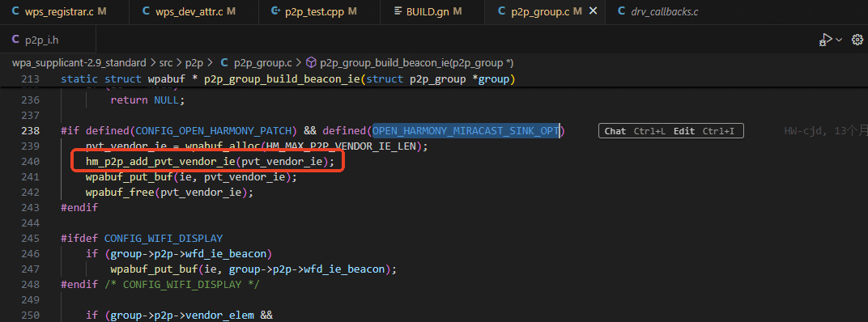Click line number 238 in gutter
This screenshot has width=868, height=322.
coord(31,130)
